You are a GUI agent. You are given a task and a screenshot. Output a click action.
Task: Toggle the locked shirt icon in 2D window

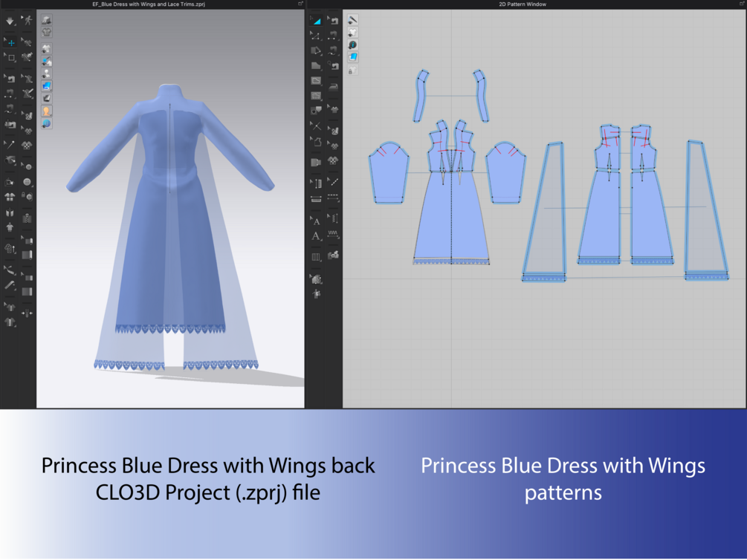(352, 71)
